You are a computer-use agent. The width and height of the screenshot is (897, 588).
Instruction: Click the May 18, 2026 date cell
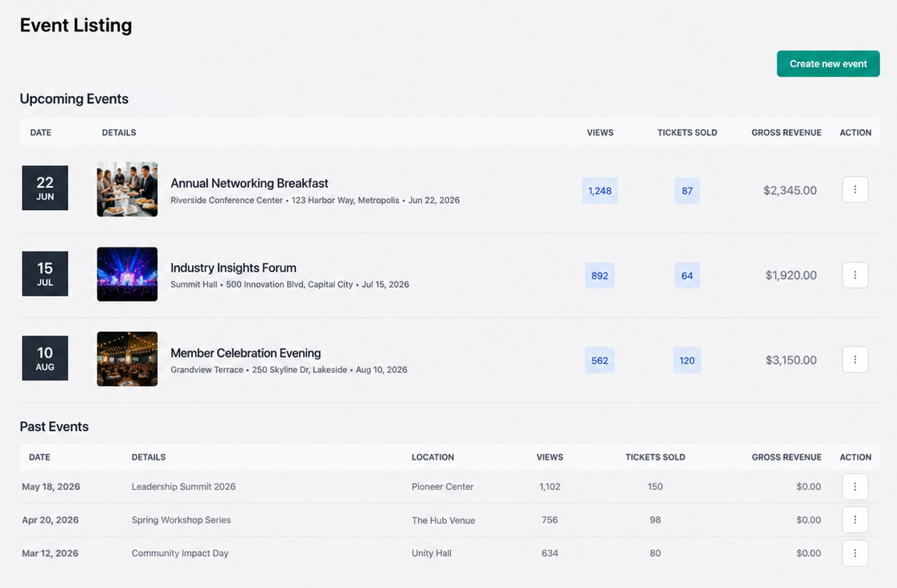51,487
